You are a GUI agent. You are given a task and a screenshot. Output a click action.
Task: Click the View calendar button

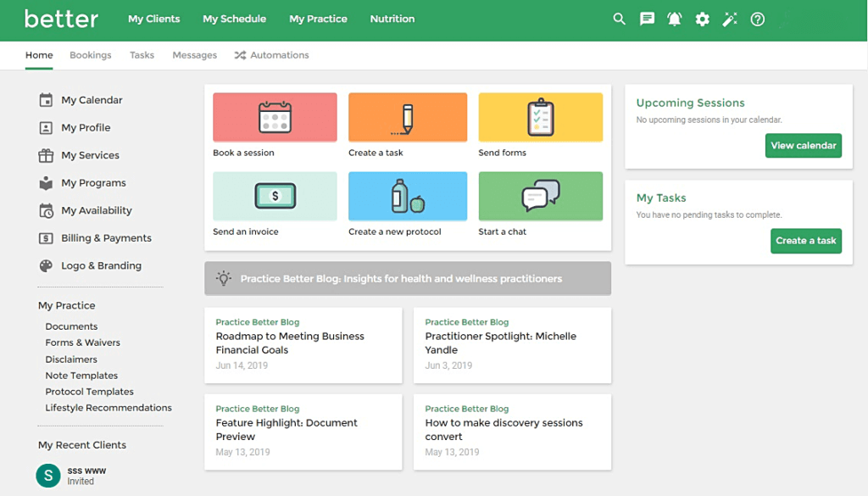click(804, 146)
